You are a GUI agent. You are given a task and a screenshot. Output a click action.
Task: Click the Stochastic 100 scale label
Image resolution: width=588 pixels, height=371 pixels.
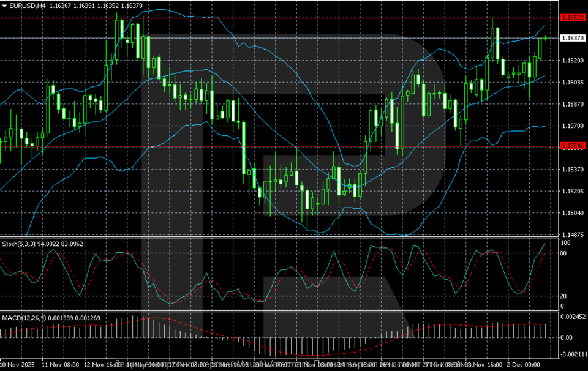coord(567,243)
